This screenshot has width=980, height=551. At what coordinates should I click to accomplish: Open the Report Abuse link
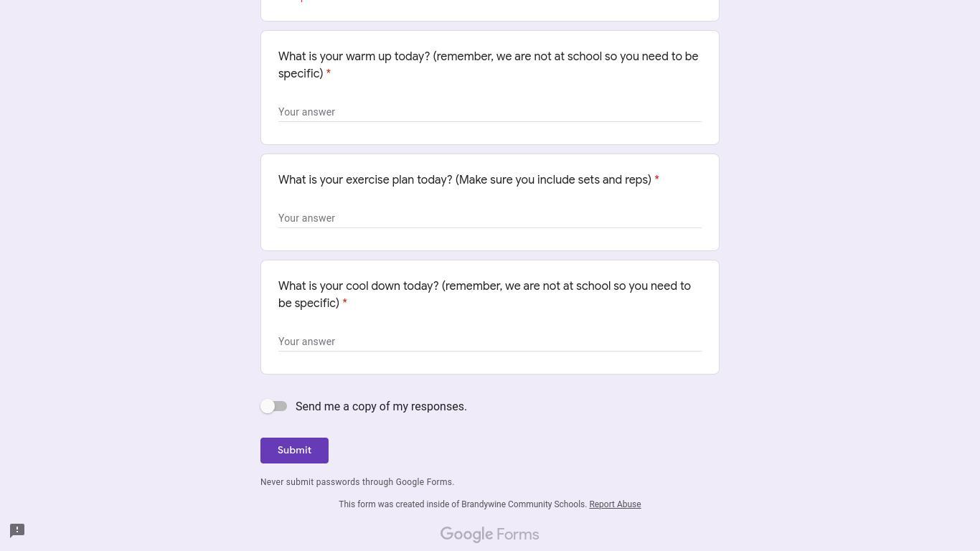(615, 504)
